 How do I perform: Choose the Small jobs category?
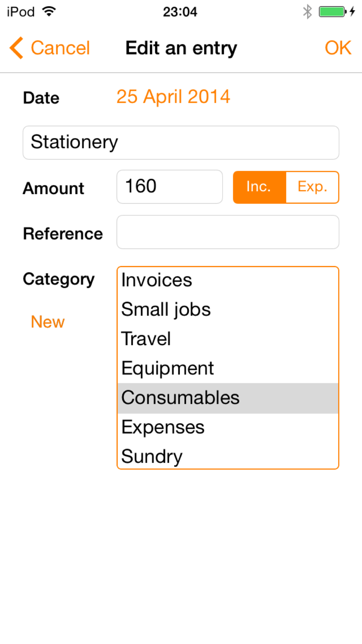tap(228, 310)
